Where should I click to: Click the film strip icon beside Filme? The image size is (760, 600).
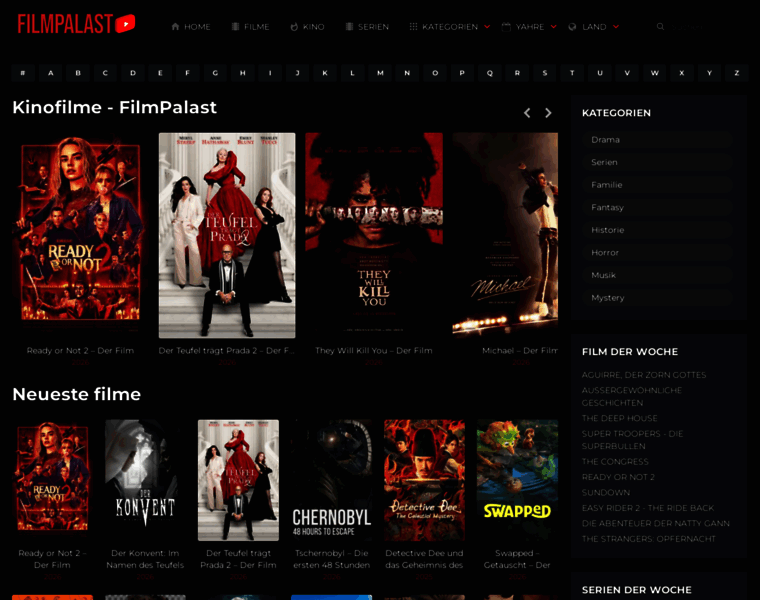tap(235, 27)
